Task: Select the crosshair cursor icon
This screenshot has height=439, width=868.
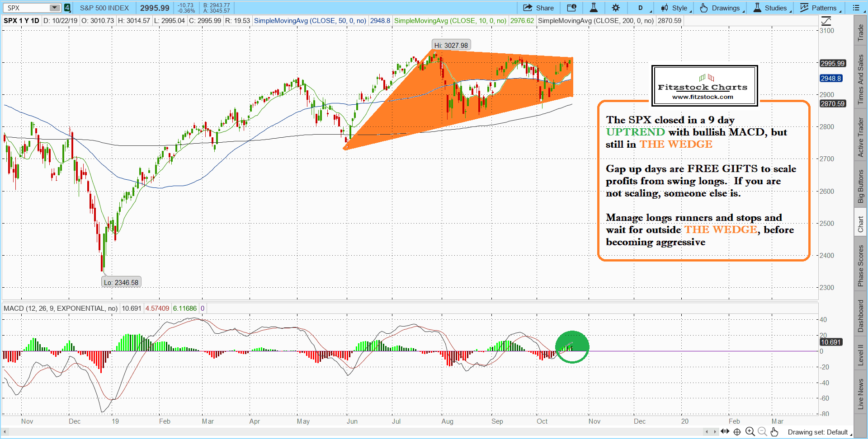Action: coord(737,432)
